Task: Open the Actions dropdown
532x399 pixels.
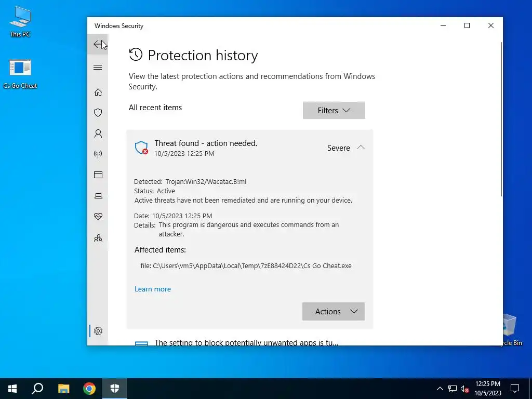Action: click(x=333, y=312)
